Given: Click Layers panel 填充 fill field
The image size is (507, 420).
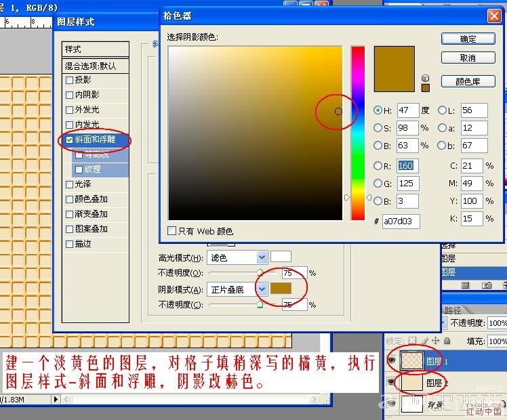Looking at the screenshot, I should (x=498, y=341).
